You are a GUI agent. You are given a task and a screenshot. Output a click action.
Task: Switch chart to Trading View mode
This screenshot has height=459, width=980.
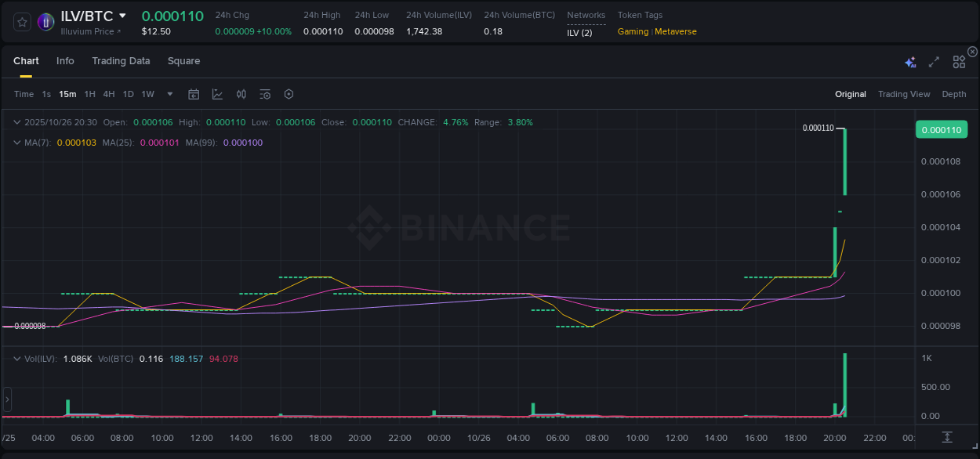pos(904,94)
